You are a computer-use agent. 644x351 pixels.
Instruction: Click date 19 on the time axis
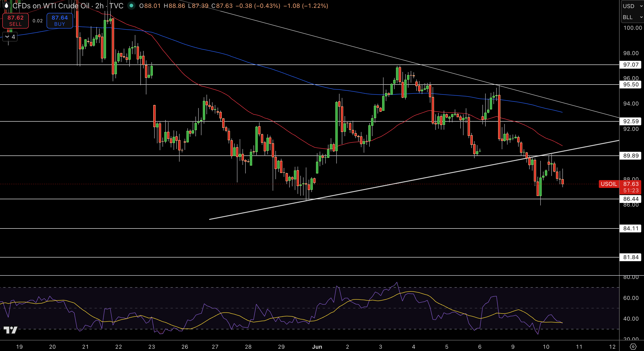[19, 347]
